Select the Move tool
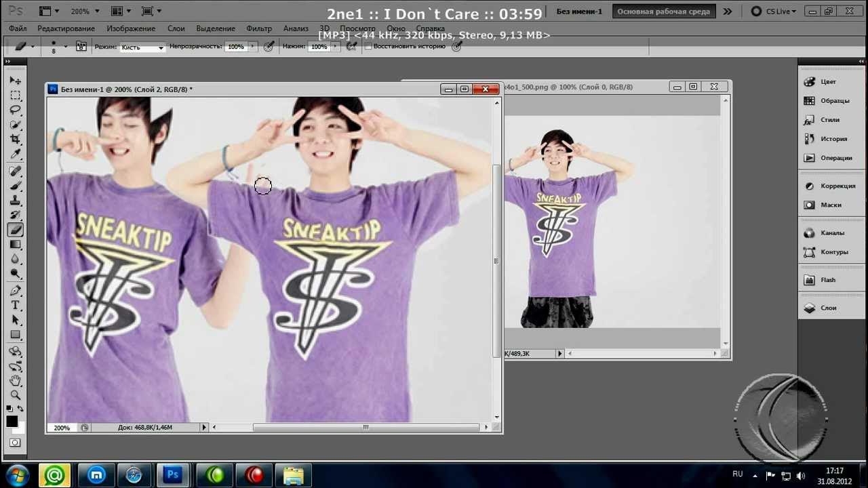Viewport: 868px width, 488px height. coord(15,80)
